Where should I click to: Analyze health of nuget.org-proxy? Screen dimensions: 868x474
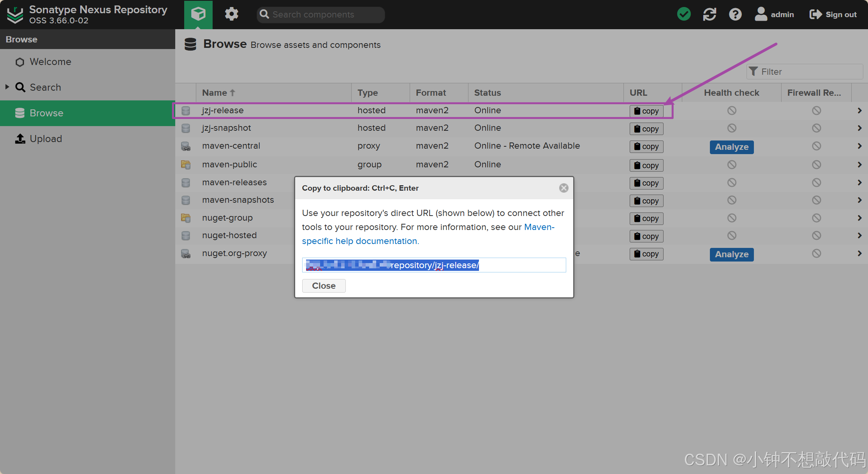coord(732,255)
